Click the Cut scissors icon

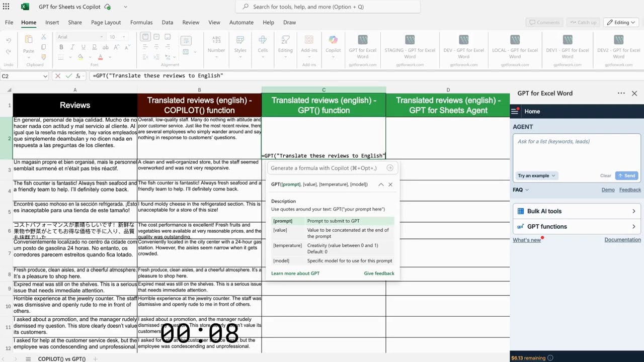[x=44, y=37]
